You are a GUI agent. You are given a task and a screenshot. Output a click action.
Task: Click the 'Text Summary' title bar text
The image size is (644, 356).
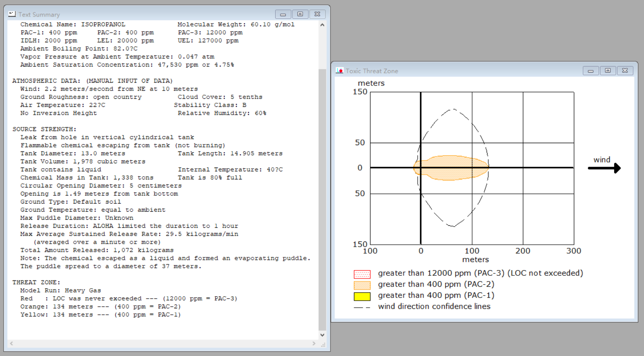39,15
